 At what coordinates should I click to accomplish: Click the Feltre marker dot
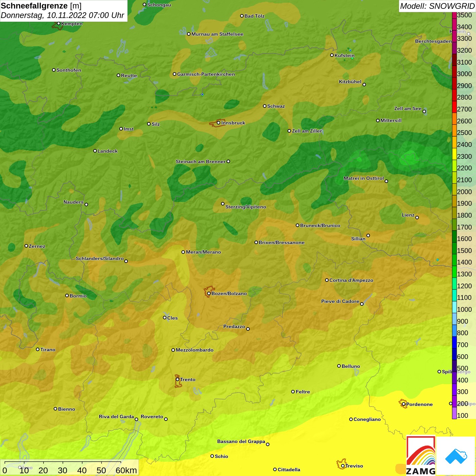293,392
